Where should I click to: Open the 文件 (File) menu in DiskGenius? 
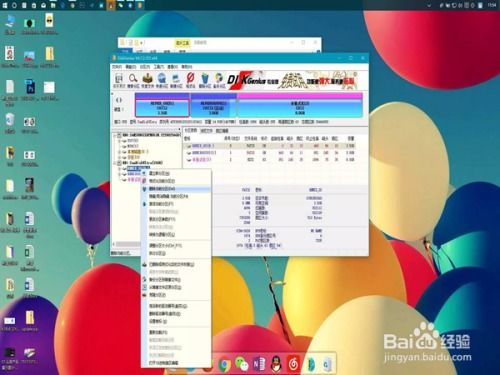pos(117,67)
